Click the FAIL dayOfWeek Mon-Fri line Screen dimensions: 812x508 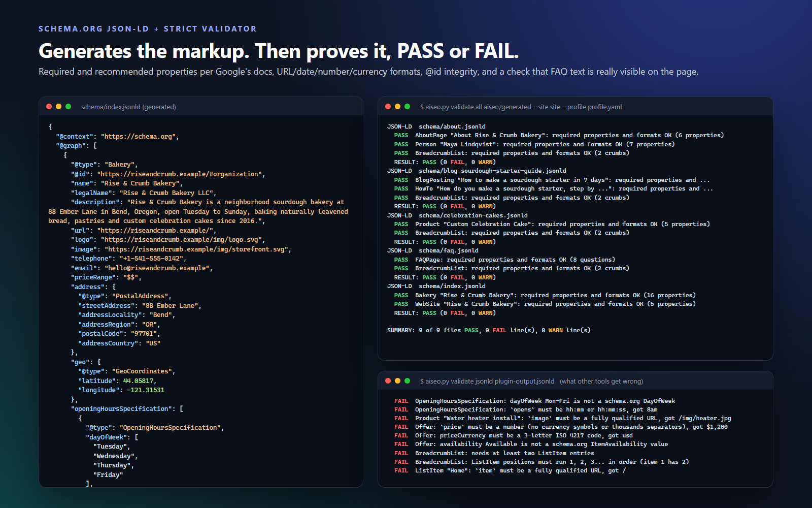point(535,401)
